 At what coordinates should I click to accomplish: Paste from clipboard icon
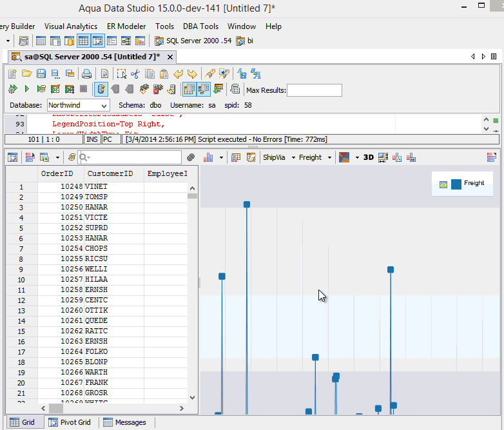tap(164, 74)
